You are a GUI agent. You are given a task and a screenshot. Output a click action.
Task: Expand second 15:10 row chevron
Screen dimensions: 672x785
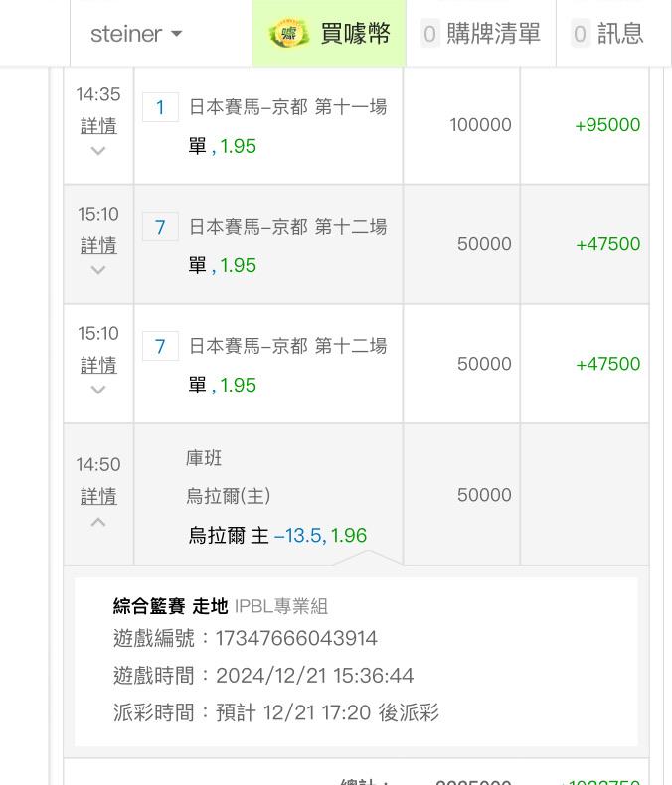coord(98,390)
